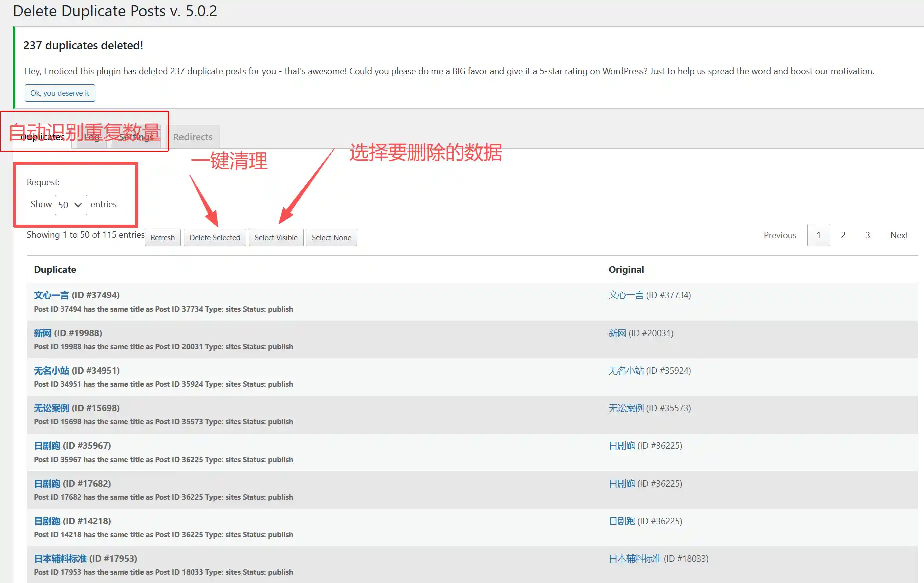This screenshot has height=583, width=924.
Task: Click the 'Ok, you deserve it' button
Action: 60,93
